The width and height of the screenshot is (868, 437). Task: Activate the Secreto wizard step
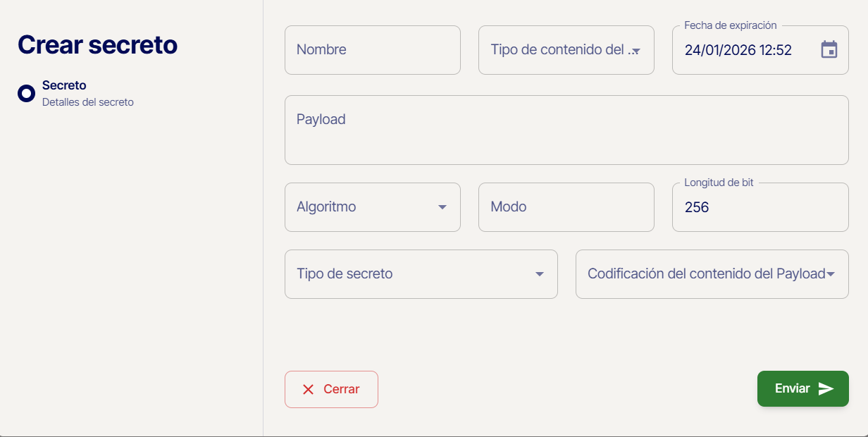tap(63, 85)
